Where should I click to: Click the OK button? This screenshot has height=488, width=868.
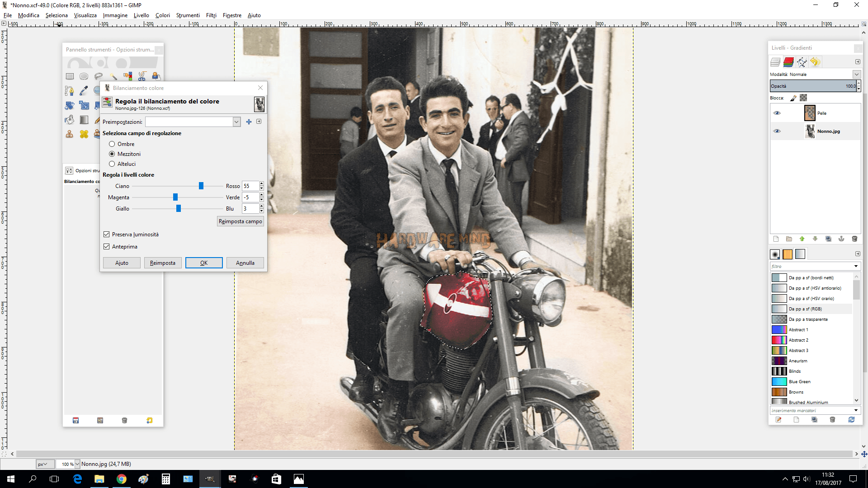tap(204, 263)
